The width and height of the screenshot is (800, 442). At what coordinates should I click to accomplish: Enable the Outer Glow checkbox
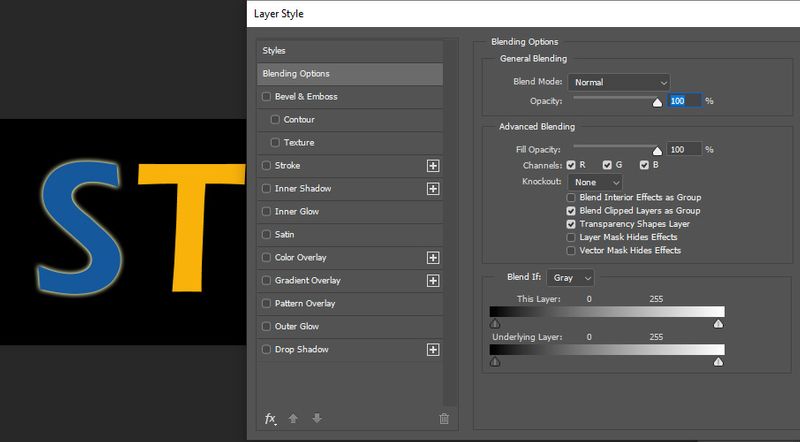click(266, 326)
